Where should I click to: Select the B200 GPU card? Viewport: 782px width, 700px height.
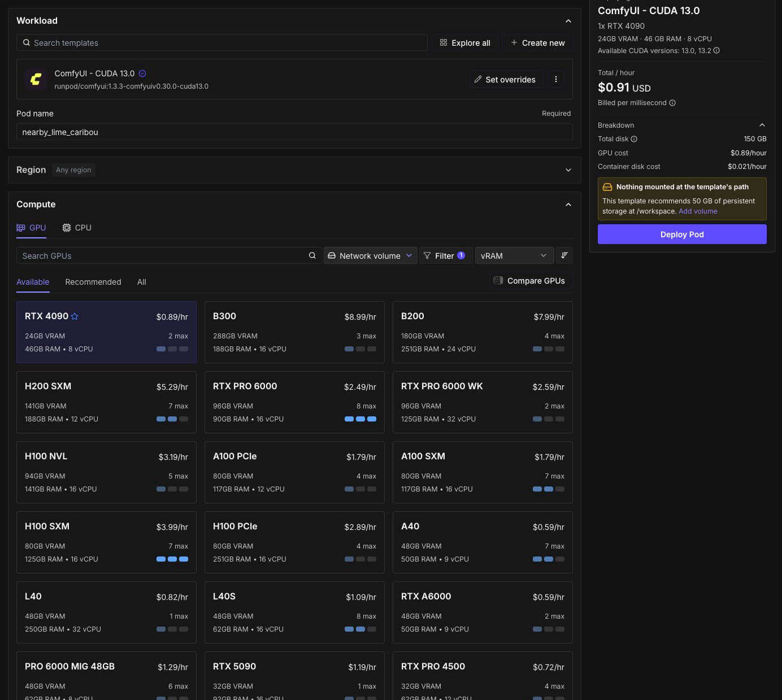coord(483,332)
